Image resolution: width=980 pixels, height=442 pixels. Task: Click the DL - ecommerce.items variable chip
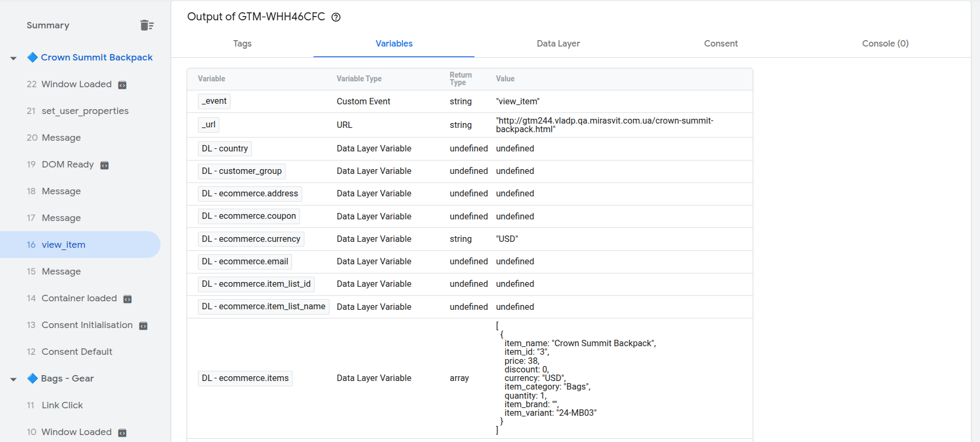coord(245,378)
